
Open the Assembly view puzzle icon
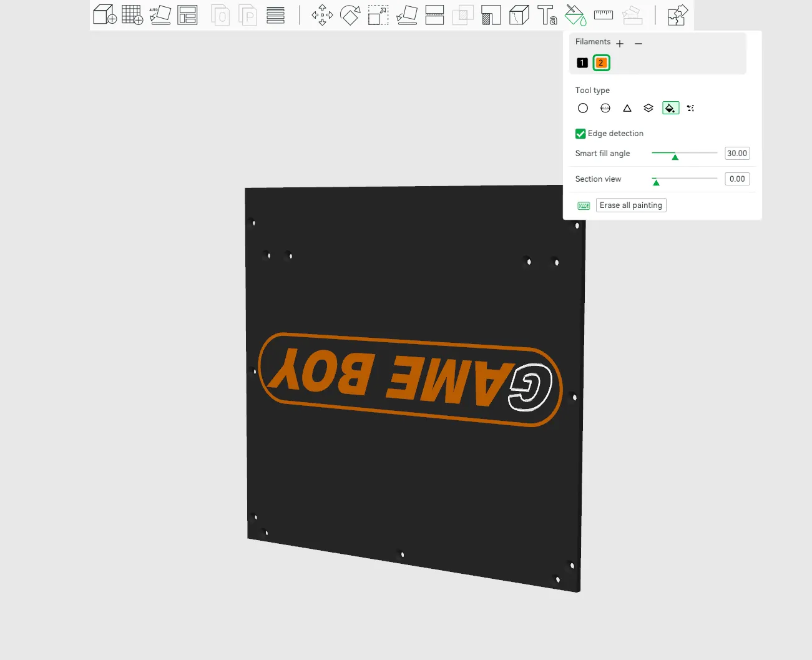pyautogui.click(x=677, y=14)
